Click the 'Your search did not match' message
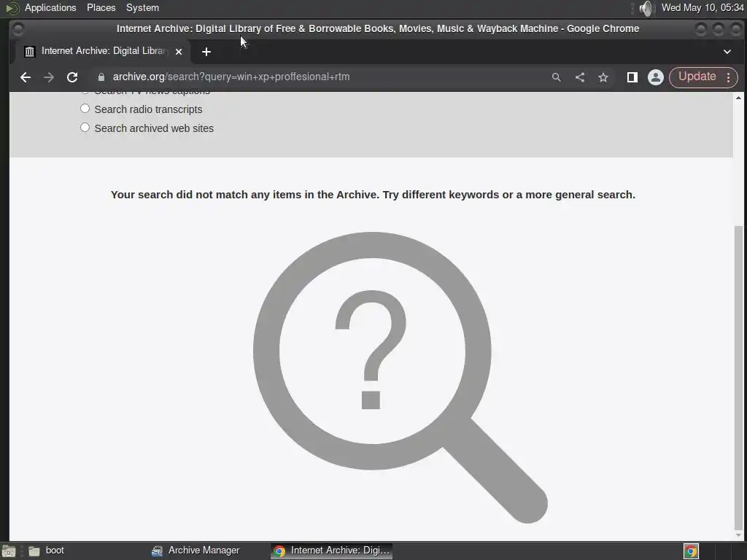 373,195
